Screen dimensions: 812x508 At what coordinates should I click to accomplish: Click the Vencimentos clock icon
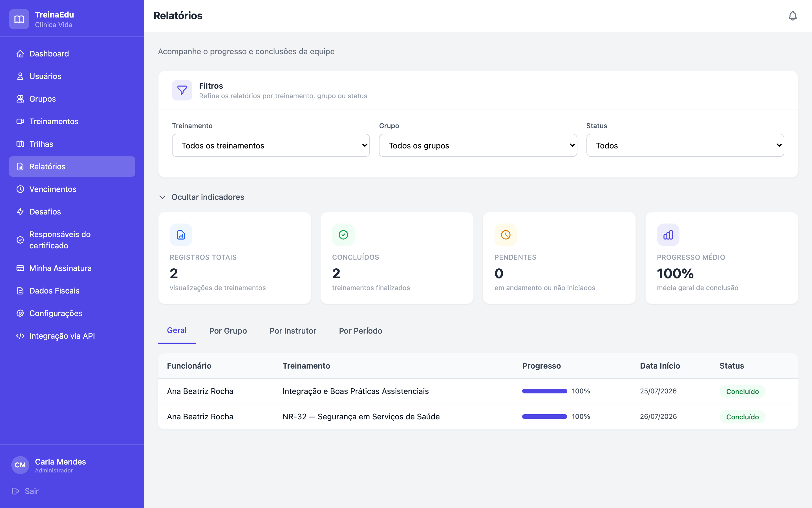(20, 189)
